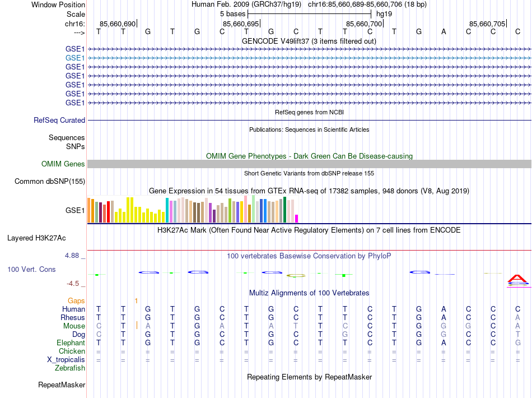Open the RefSeq Curated track label
The width and height of the screenshot is (532, 398).
pyautogui.click(x=59, y=120)
